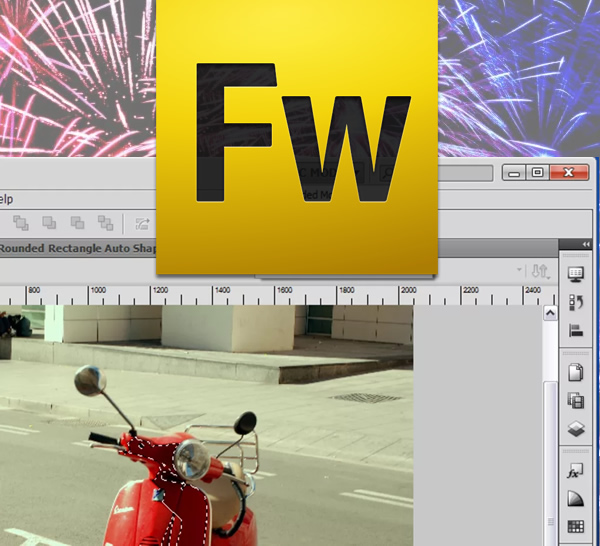This screenshot has width=600, height=546.
Task: Click the second arrange icon, Bring Forward
Action: pos(49,223)
